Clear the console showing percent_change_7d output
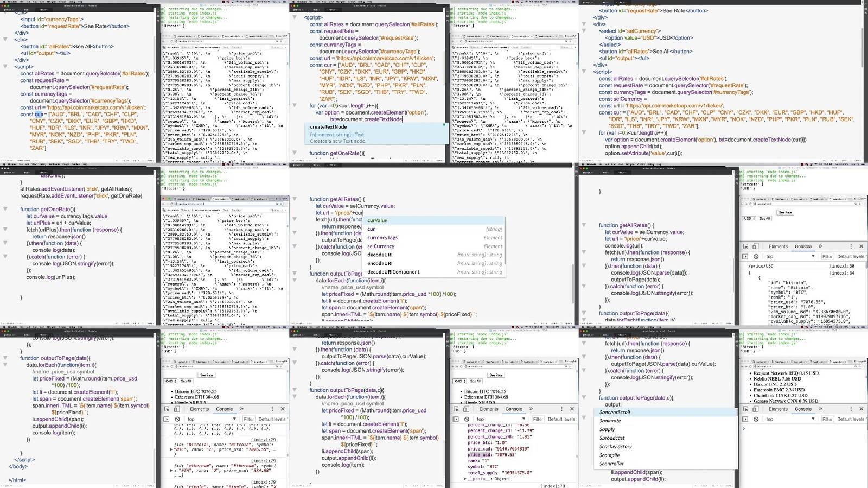This screenshot has height=488, width=868. (467, 419)
